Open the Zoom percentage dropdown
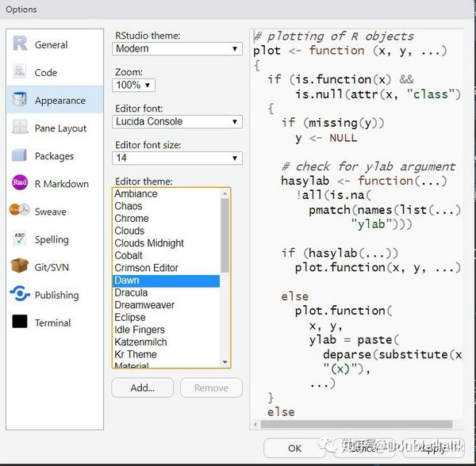The height and width of the screenshot is (466, 476). tap(133, 86)
